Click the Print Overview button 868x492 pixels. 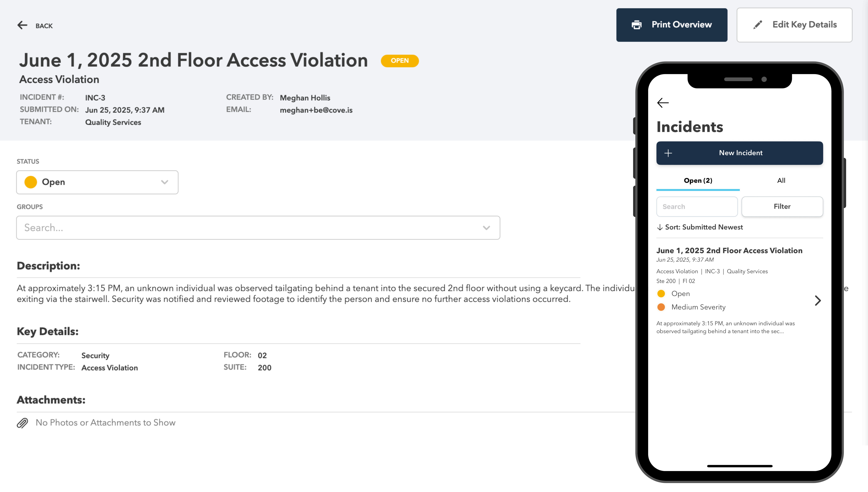click(672, 25)
